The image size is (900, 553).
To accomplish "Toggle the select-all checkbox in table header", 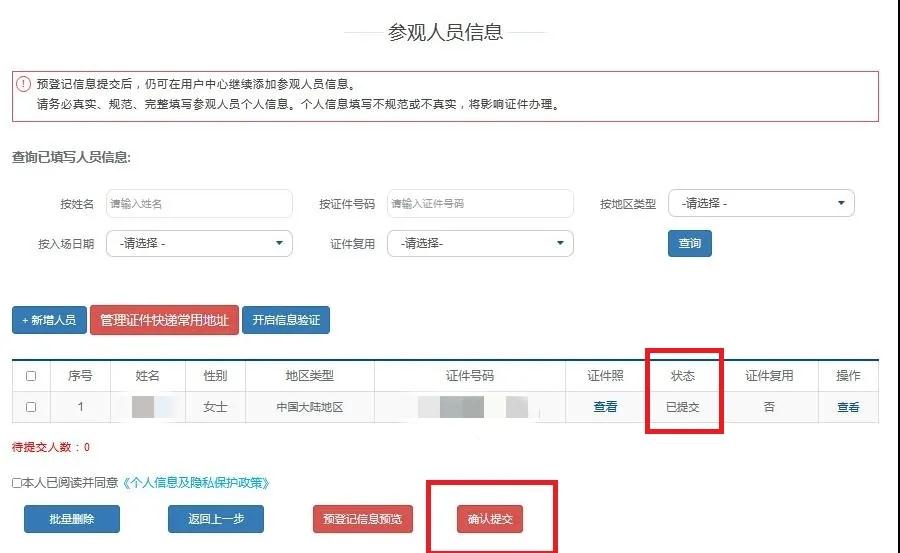I will click(31, 376).
